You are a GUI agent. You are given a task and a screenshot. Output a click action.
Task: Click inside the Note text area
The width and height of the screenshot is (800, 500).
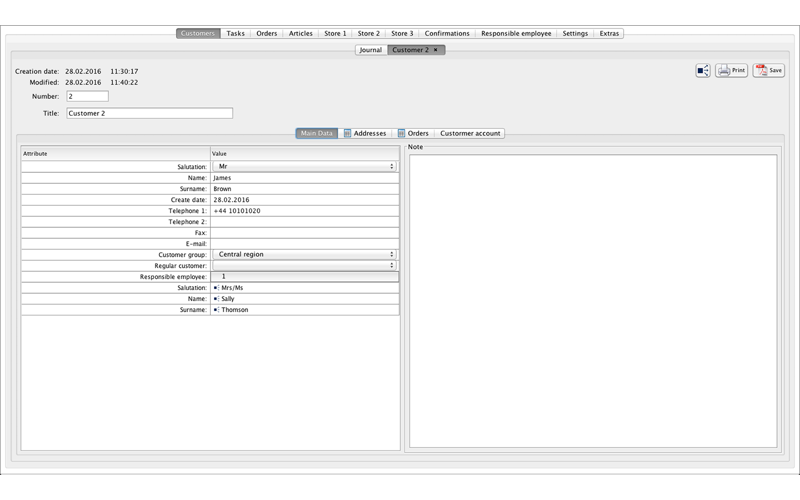point(593,301)
